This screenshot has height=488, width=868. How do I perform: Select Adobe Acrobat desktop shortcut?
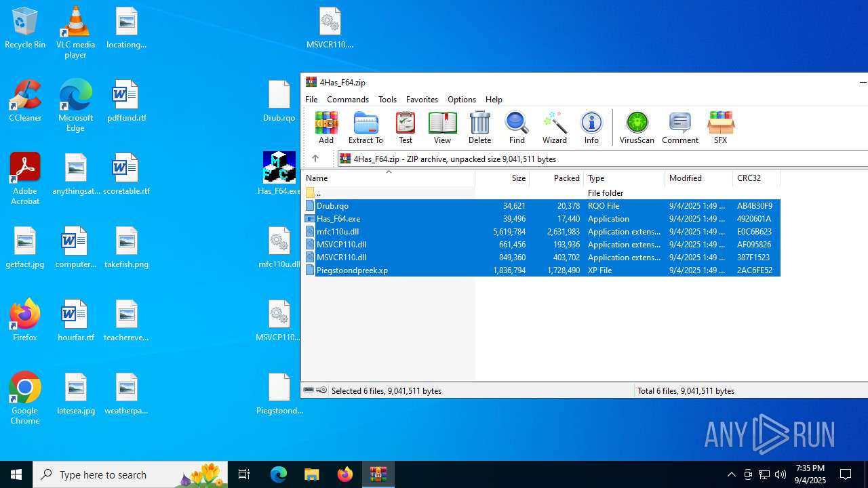pyautogui.click(x=25, y=179)
